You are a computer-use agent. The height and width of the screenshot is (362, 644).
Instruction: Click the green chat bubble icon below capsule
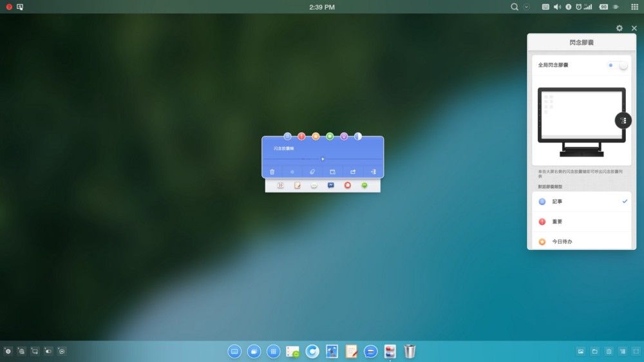point(365,186)
